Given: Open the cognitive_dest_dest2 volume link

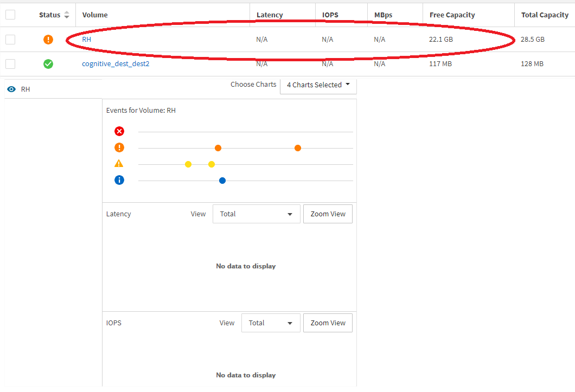Looking at the screenshot, I should [116, 64].
